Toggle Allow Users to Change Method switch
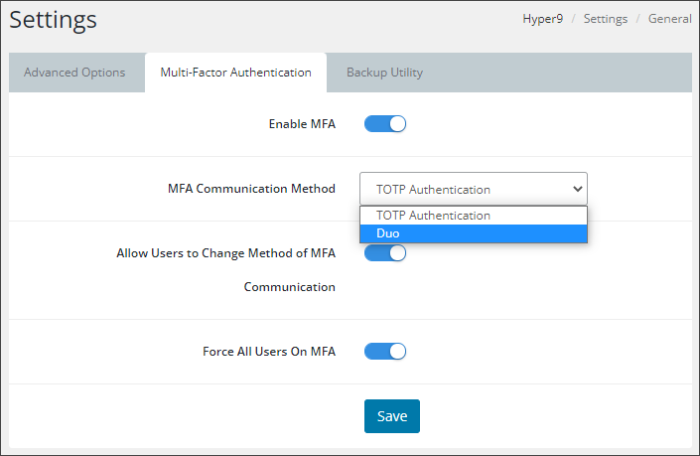Screen dimensions: 700x456 coord(385,253)
